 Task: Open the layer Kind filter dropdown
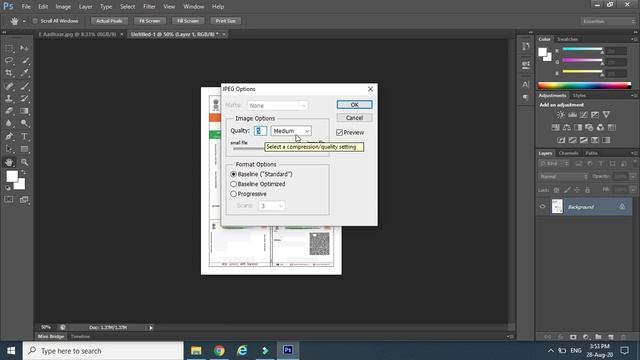[554, 164]
